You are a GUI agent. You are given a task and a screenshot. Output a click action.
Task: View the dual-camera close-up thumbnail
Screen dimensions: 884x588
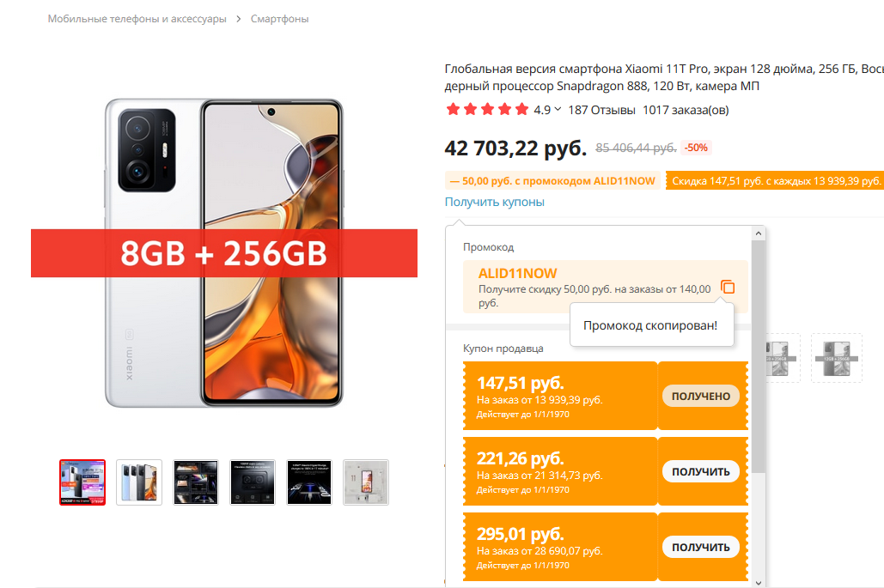[253, 482]
